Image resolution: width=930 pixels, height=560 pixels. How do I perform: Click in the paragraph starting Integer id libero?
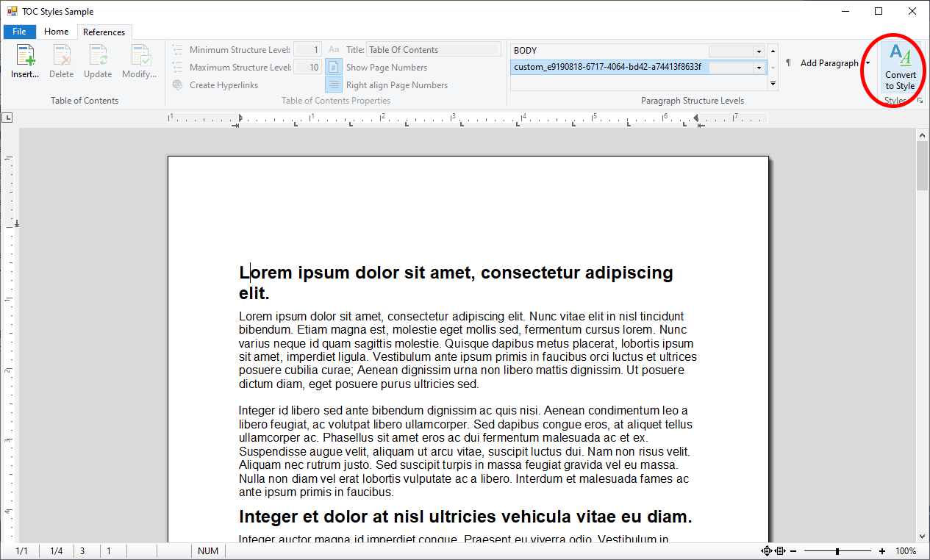click(465, 451)
